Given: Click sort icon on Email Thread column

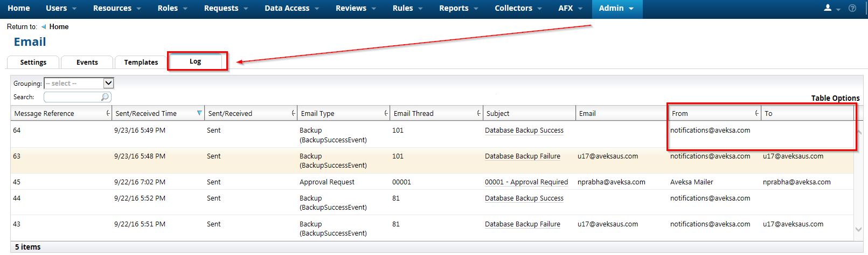Looking at the screenshot, I should [x=478, y=113].
